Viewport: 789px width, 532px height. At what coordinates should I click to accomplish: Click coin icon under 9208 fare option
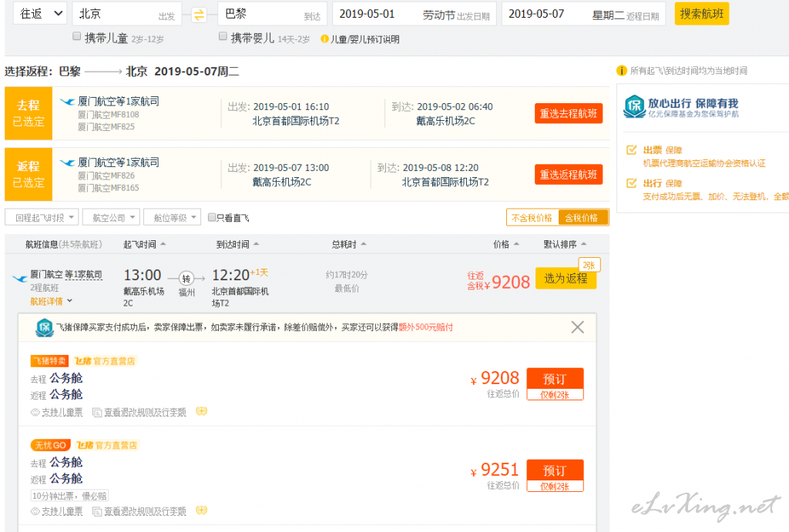pos(201,411)
